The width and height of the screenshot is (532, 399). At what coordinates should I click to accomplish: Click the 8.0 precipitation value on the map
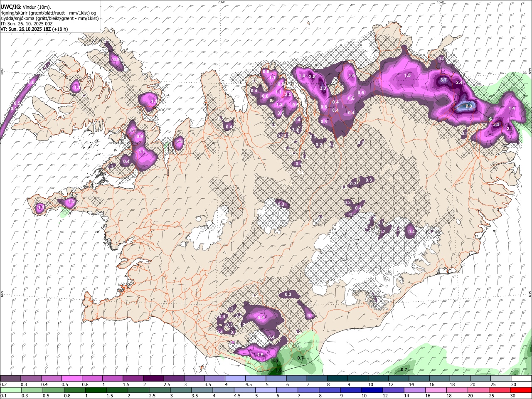coord(469,106)
